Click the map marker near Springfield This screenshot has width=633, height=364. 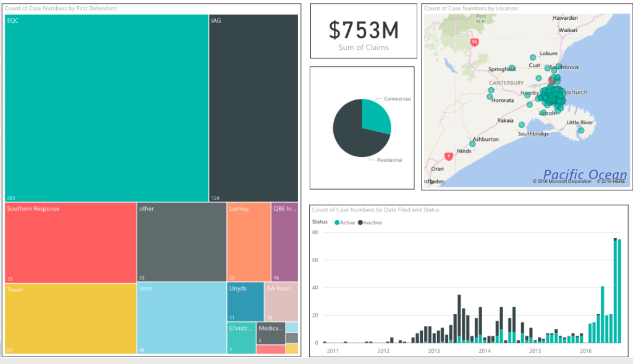point(512,68)
